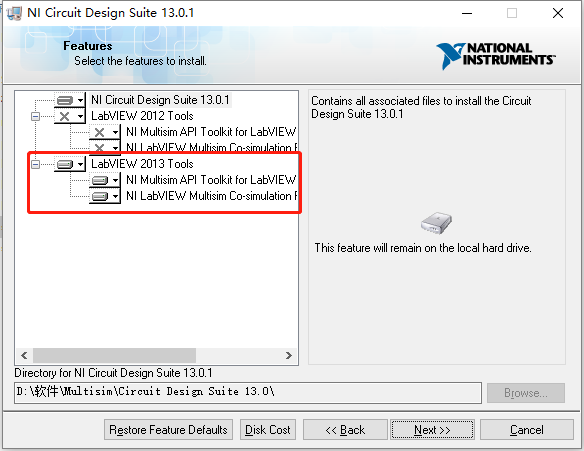Open dropdown for Co-simulation feature under LabVIEW 2013
The image size is (584, 451).
[x=105, y=196]
